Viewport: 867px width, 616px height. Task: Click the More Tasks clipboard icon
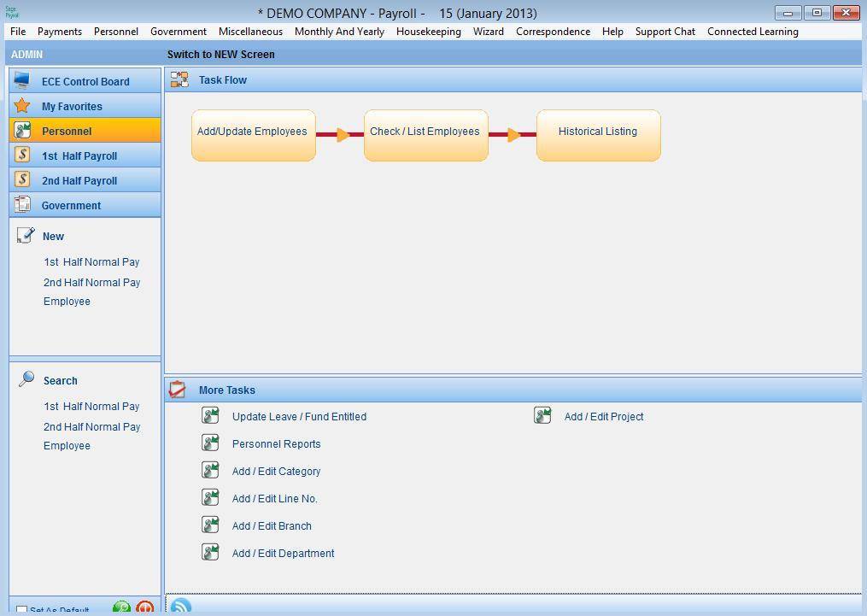pos(178,390)
